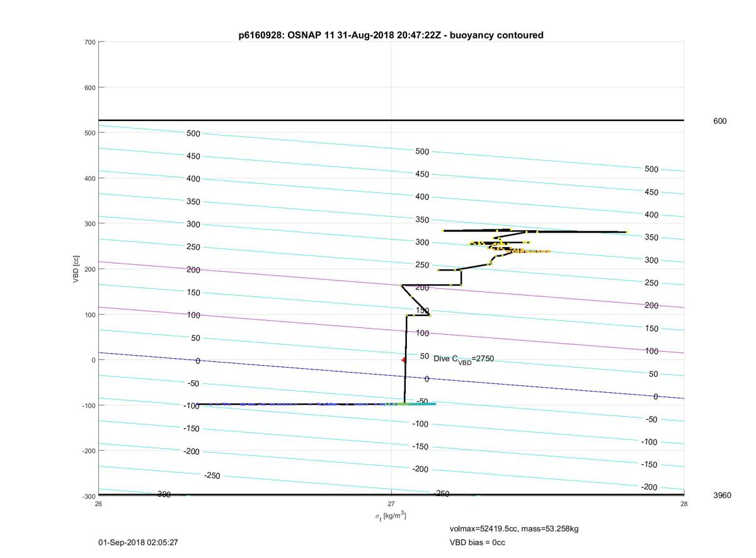Click the y-axis tick label '-300'
The image size is (756, 558).
[88, 496]
